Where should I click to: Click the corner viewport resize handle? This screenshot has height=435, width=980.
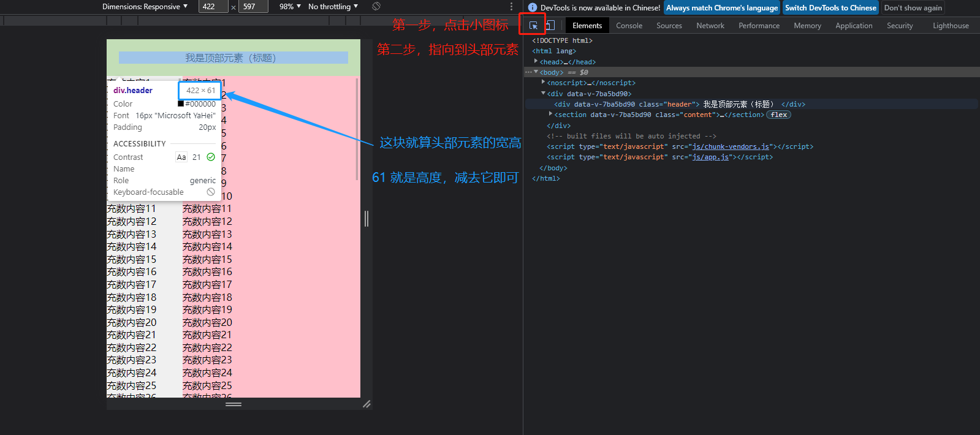(x=367, y=404)
